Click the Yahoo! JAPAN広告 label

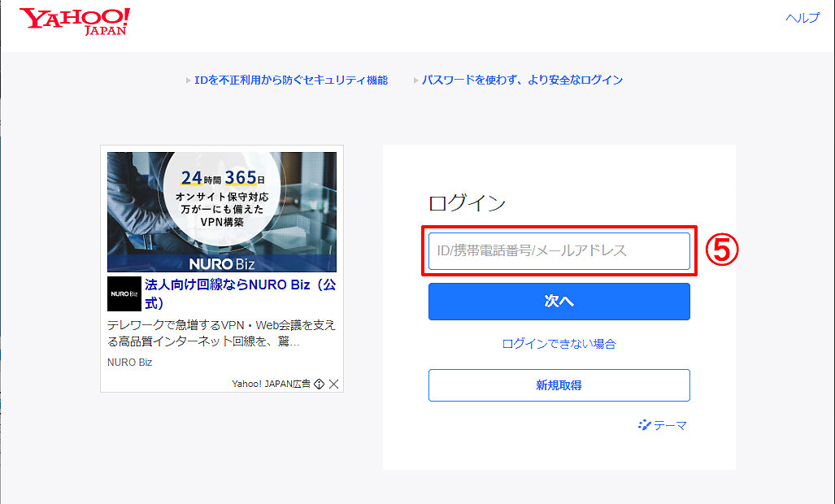click(x=271, y=384)
